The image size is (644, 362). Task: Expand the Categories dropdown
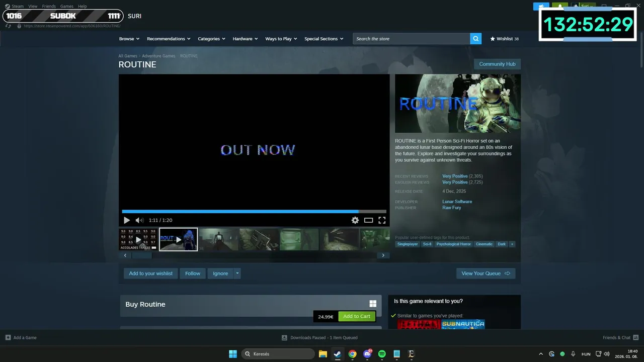click(x=211, y=39)
